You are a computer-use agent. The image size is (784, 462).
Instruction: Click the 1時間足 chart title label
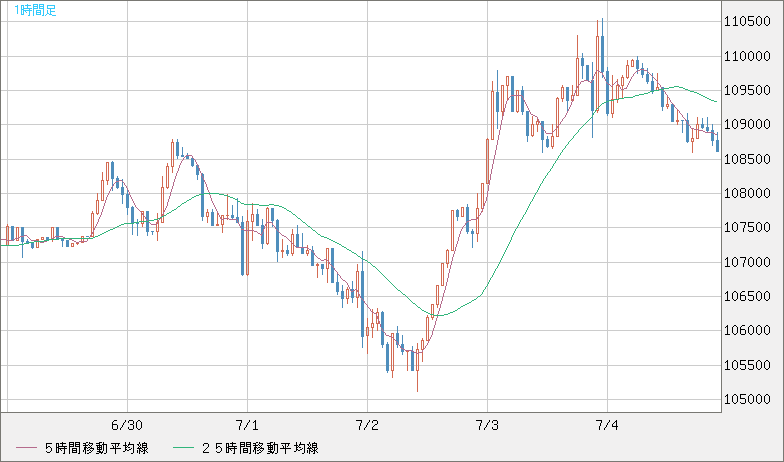[x=35, y=10]
